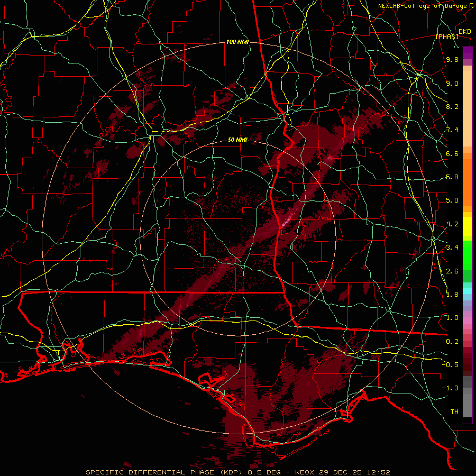Click the 9.8 value on the color scale

[452, 60]
